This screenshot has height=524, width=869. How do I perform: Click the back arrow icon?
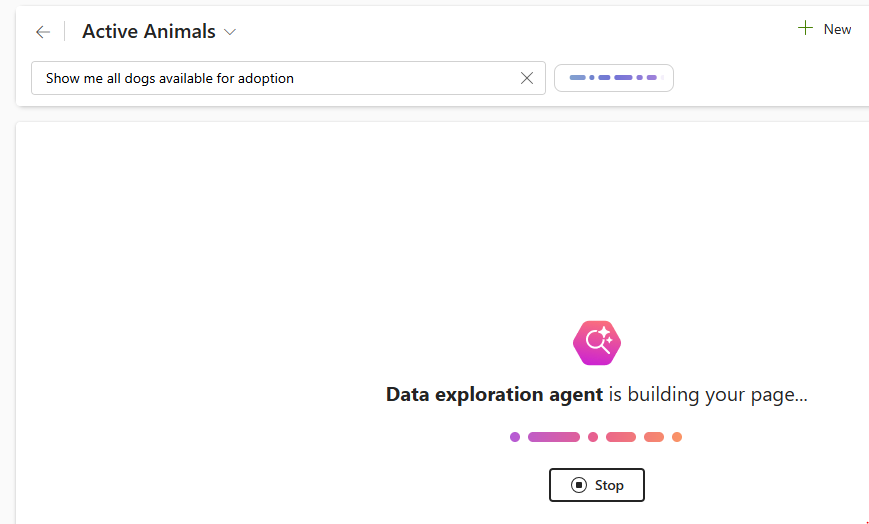tap(42, 32)
